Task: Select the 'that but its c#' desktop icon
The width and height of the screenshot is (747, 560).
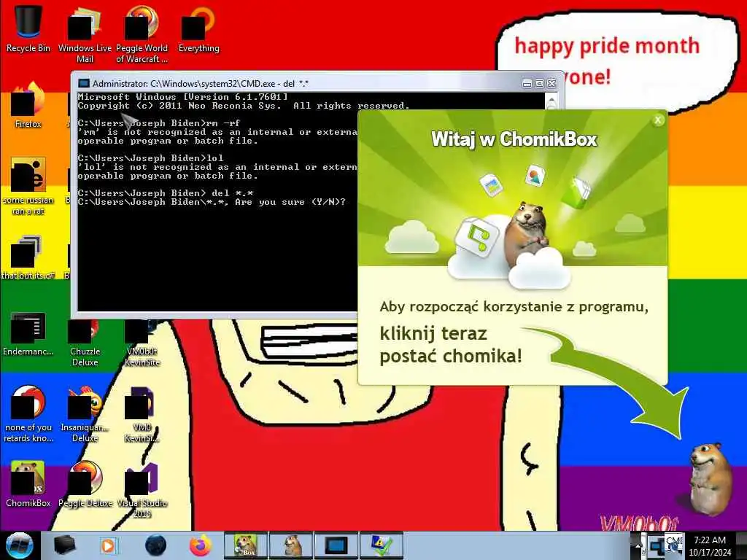Action: pyautogui.click(x=28, y=257)
